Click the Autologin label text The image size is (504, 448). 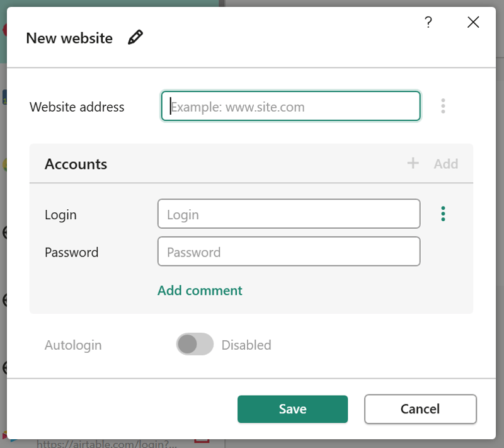pos(73,345)
